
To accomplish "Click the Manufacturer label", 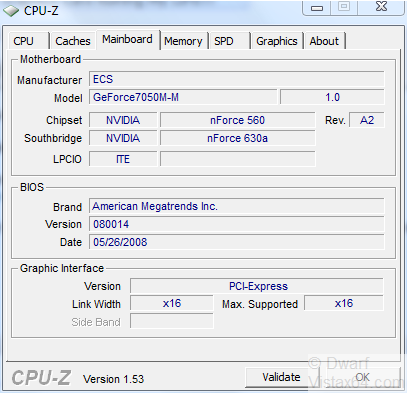I will 49,80.
